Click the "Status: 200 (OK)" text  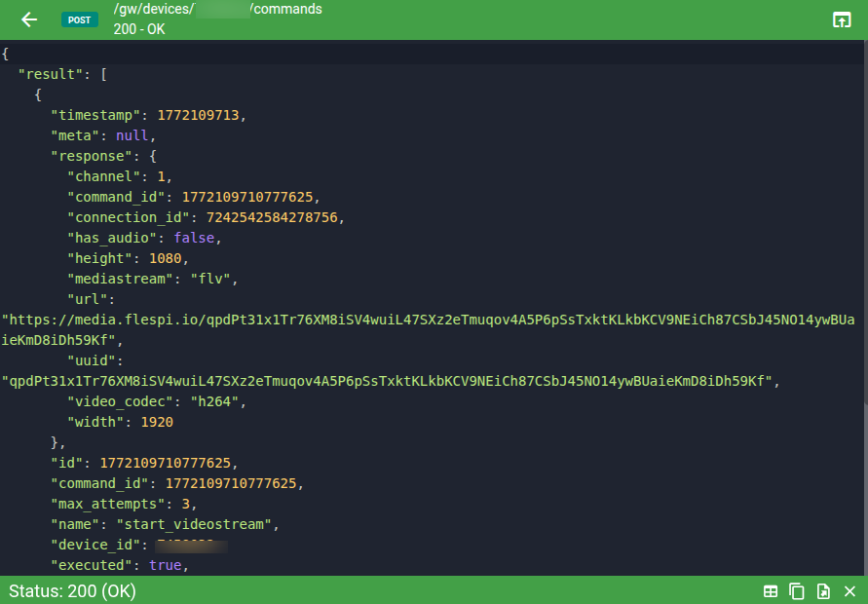(x=72, y=591)
